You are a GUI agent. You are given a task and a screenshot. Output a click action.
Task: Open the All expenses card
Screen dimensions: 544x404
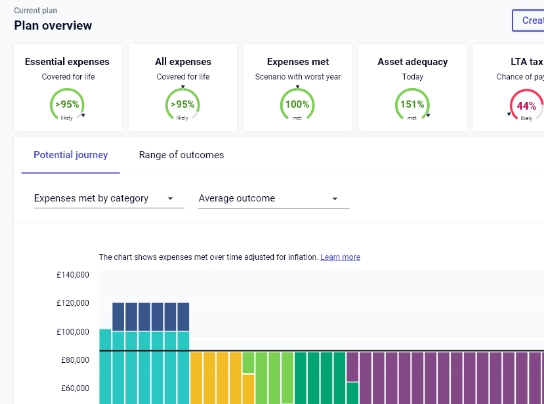coord(183,87)
